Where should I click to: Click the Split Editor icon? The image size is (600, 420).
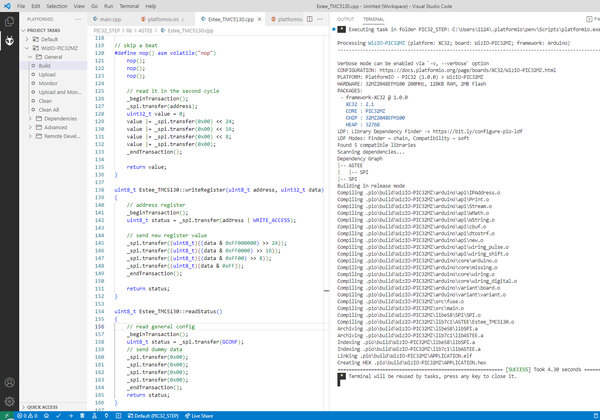(x=310, y=19)
